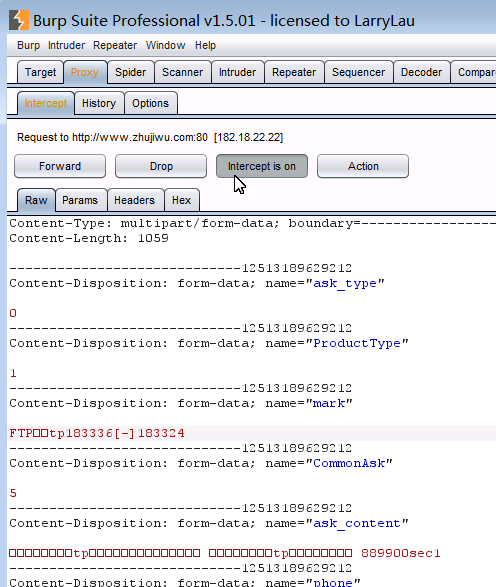496x587 pixels.
Task: Click the ask_content parameter name
Action: pyautogui.click(x=357, y=523)
